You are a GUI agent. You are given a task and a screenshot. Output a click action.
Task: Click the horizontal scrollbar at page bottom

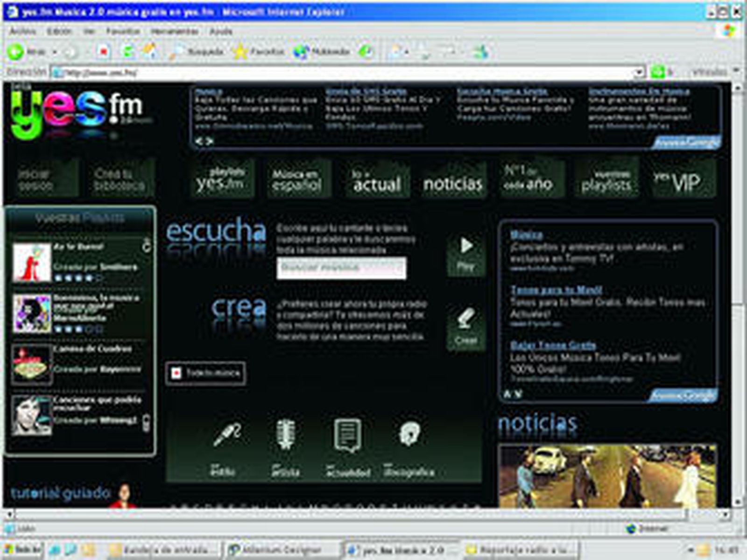pyautogui.click(x=350, y=514)
